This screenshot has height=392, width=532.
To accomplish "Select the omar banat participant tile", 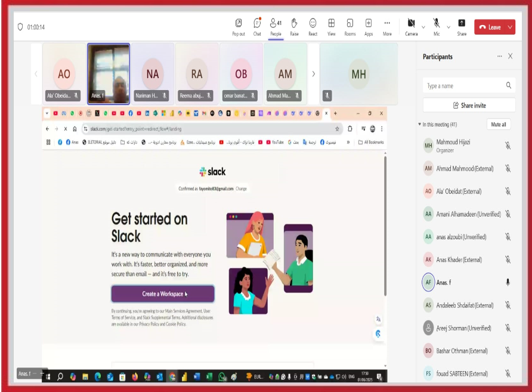I will click(241, 73).
